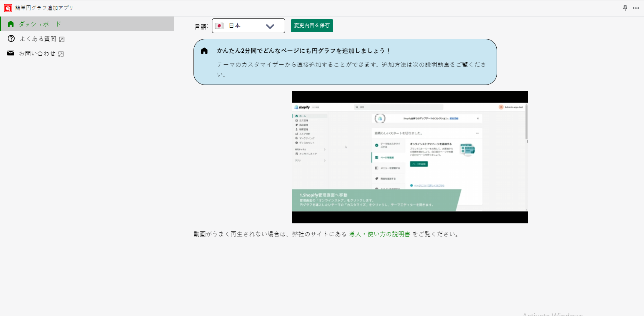This screenshot has height=316, width=644.
Task: Expand the language dropdown chevron
Action: click(x=270, y=26)
